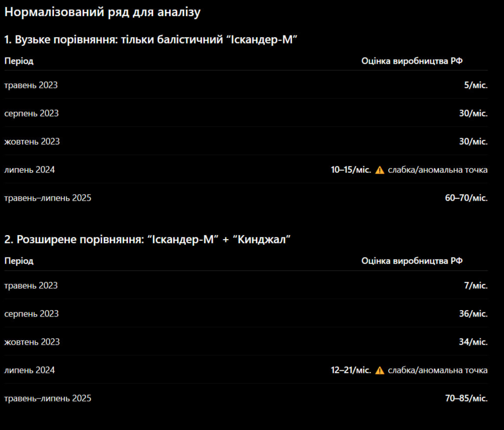Viewport: 504px width, 430px height.
Task: Click 'Період' column header in first table
Action: pyautogui.click(x=19, y=61)
